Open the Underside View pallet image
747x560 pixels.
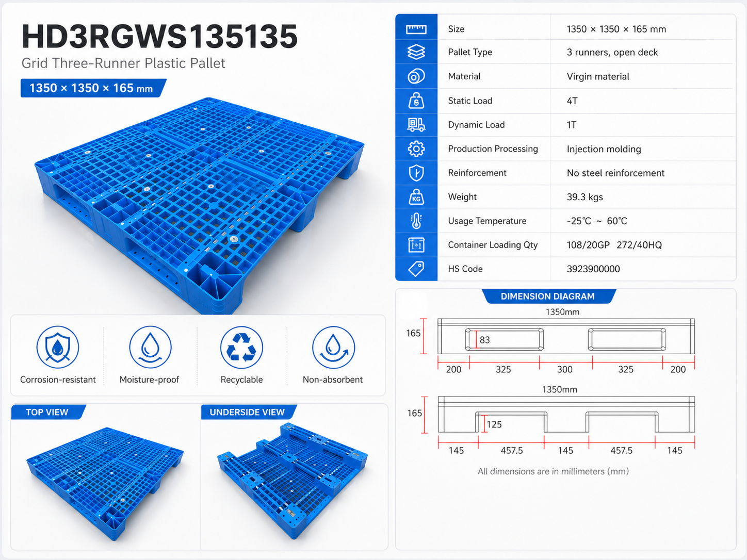pos(293,481)
